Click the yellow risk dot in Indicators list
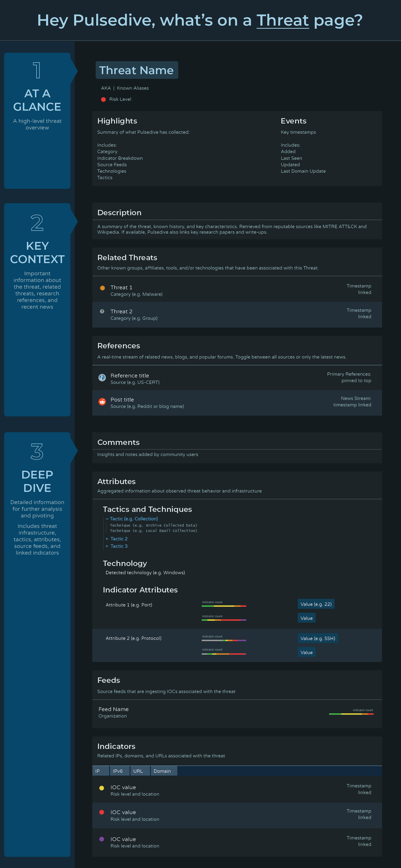The image size is (401, 868). point(102,788)
